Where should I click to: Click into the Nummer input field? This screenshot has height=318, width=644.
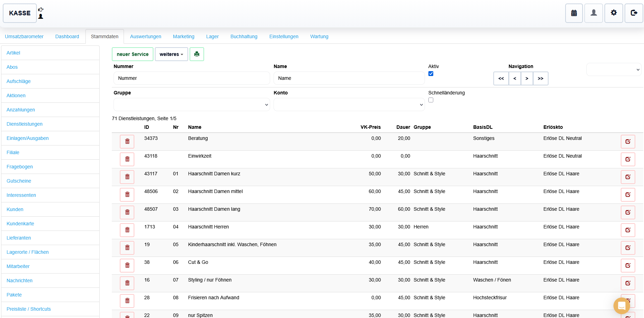pos(192,78)
